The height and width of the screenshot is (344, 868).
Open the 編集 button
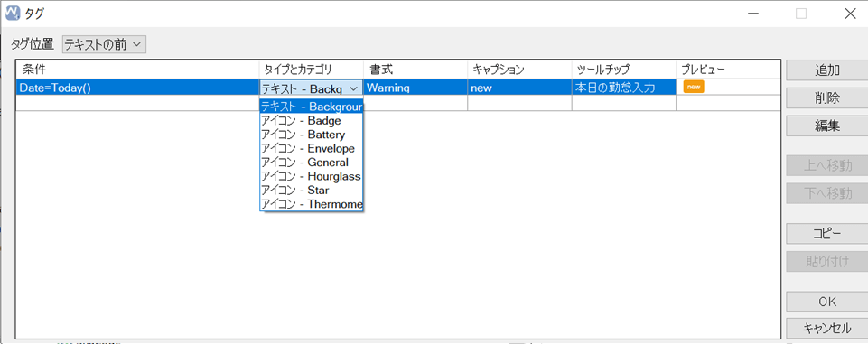[x=827, y=126]
